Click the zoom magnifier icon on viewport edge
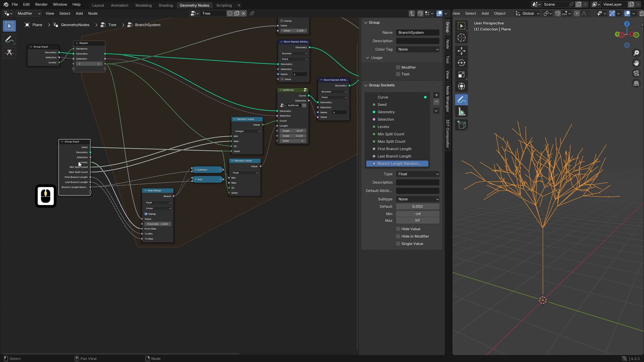 pyautogui.click(x=636, y=53)
